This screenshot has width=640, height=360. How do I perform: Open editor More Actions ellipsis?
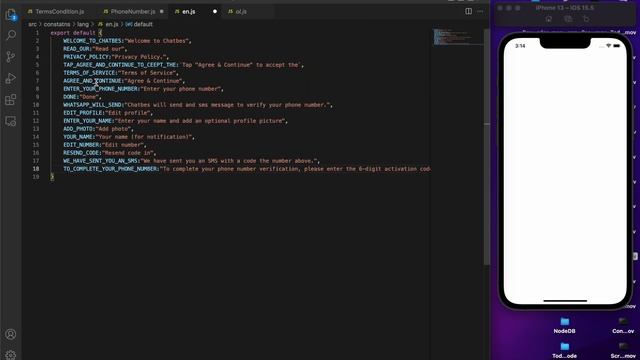(480, 11)
